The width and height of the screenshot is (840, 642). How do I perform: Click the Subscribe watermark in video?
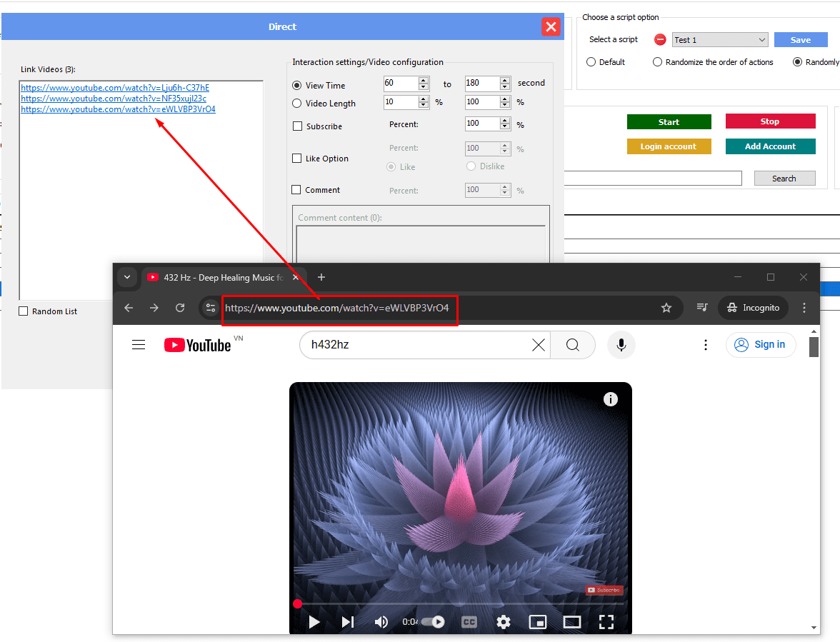[x=604, y=590]
